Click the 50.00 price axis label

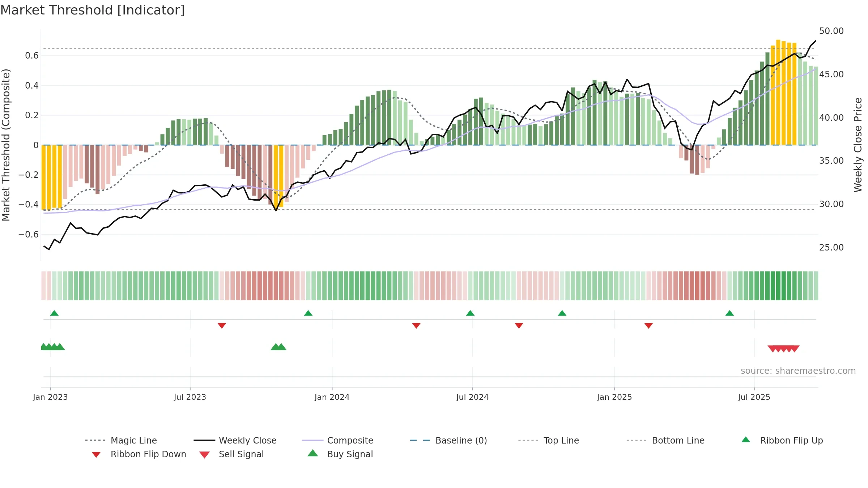(831, 31)
